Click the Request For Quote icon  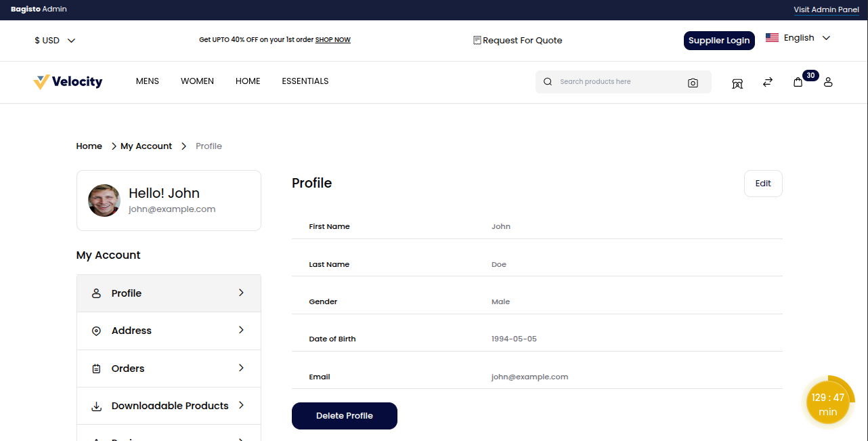tap(477, 40)
